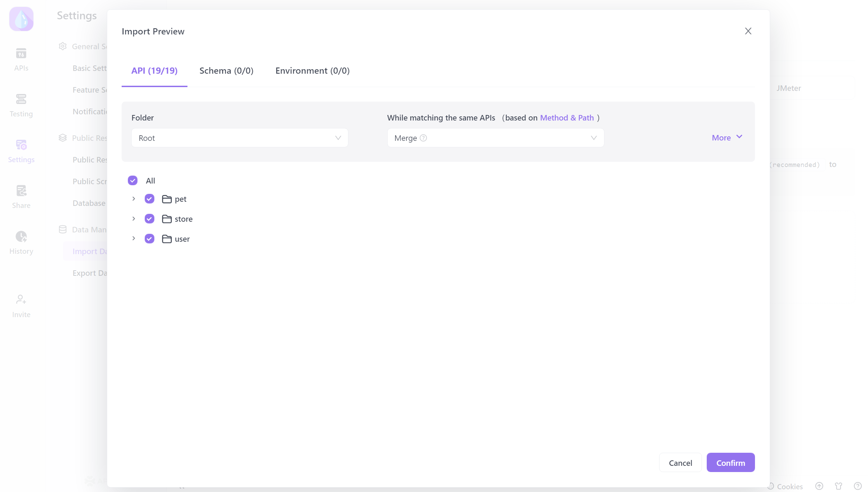Click the store folder icon

pos(167,219)
